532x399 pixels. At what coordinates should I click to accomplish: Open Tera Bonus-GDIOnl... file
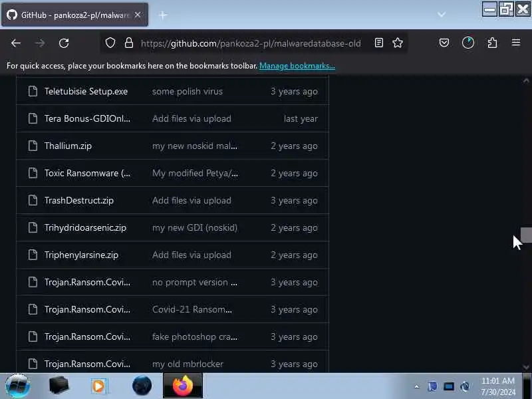click(x=87, y=118)
